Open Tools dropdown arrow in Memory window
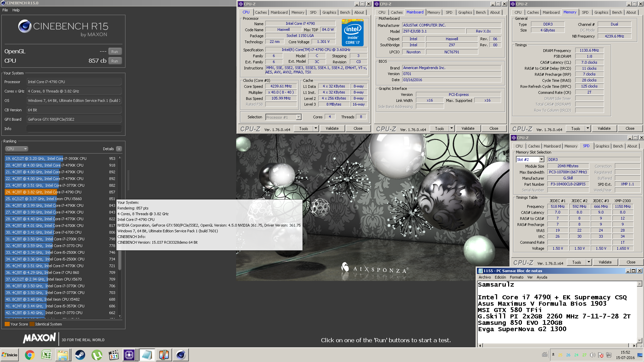The width and height of the screenshot is (644, 362). click(x=588, y=128)
